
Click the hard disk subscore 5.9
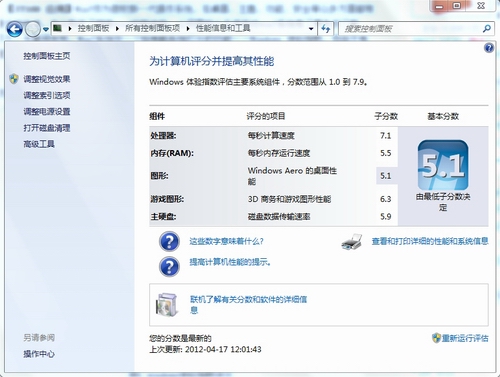pos(385,216)
